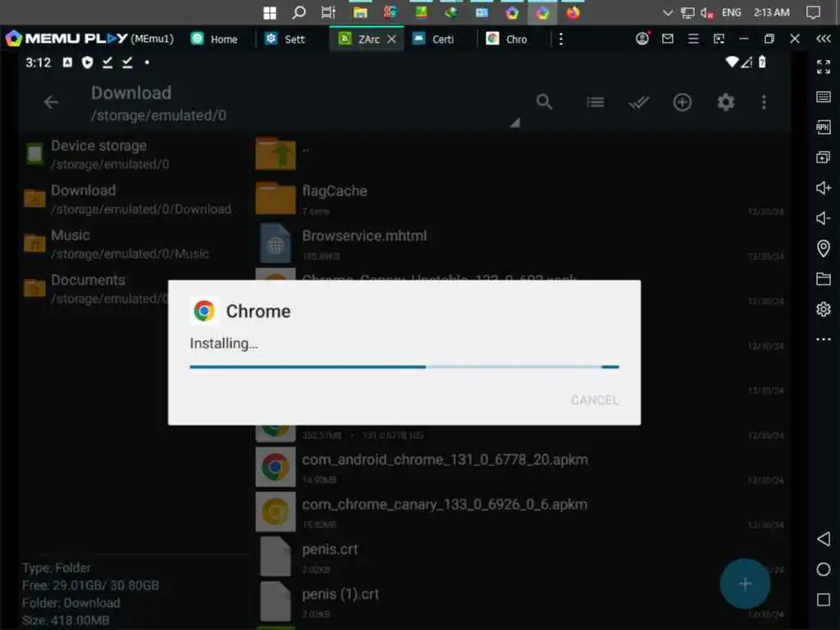Install APK via MEmu sidebar icon

tap(824, 127)
